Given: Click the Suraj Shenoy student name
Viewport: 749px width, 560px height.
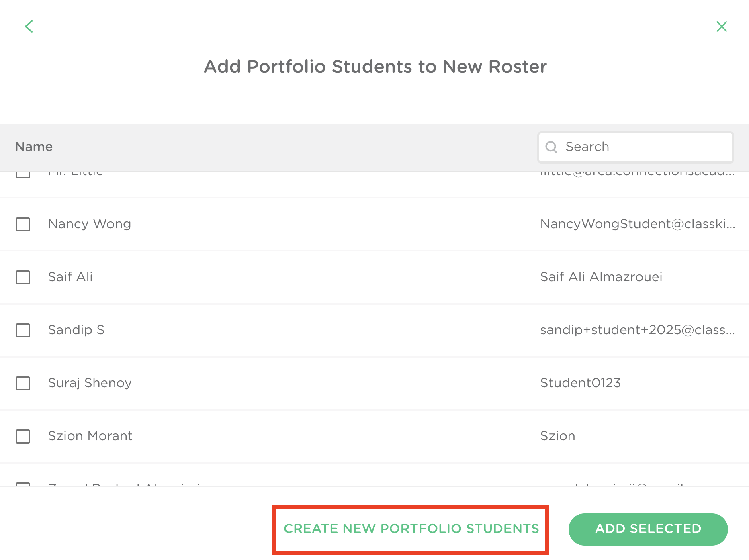Looking at the screenshot, I should (x=90, y=383).
